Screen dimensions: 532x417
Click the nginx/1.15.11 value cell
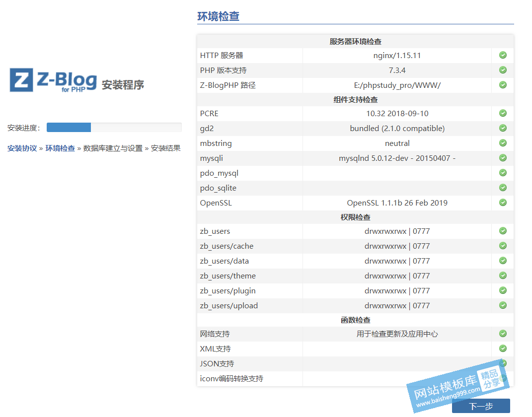pyautogui.click(x=397, y=55)
